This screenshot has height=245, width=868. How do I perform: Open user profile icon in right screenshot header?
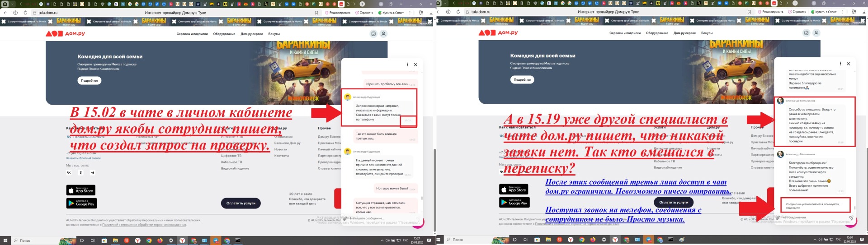click(x=816, y=33)
